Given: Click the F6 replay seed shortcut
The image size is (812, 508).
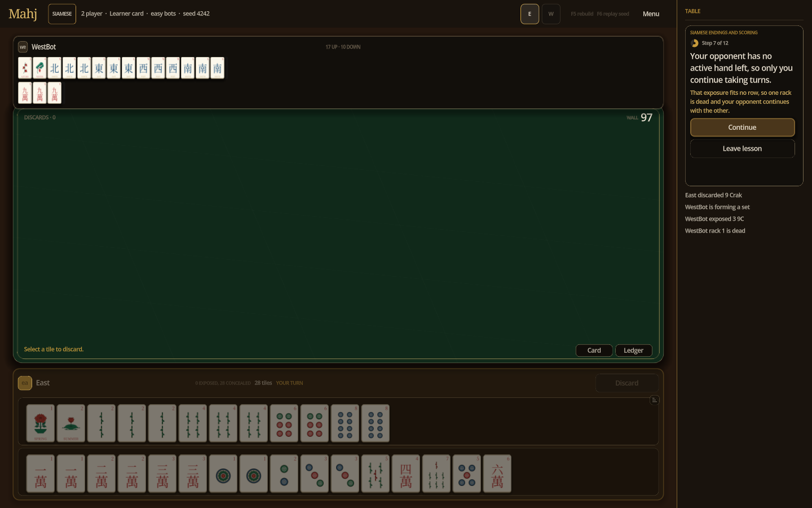Looking at the screenshot, I should (613, 14).
